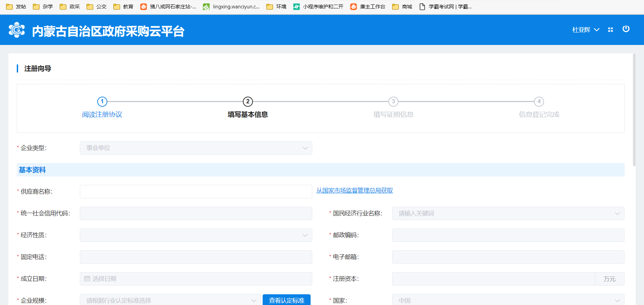Click the page vertical scrollbar

tap(634, 110)
